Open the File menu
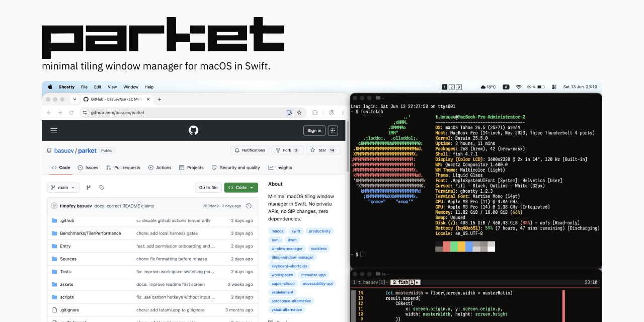This screenshot has width=644, height=322. [84, 87]
